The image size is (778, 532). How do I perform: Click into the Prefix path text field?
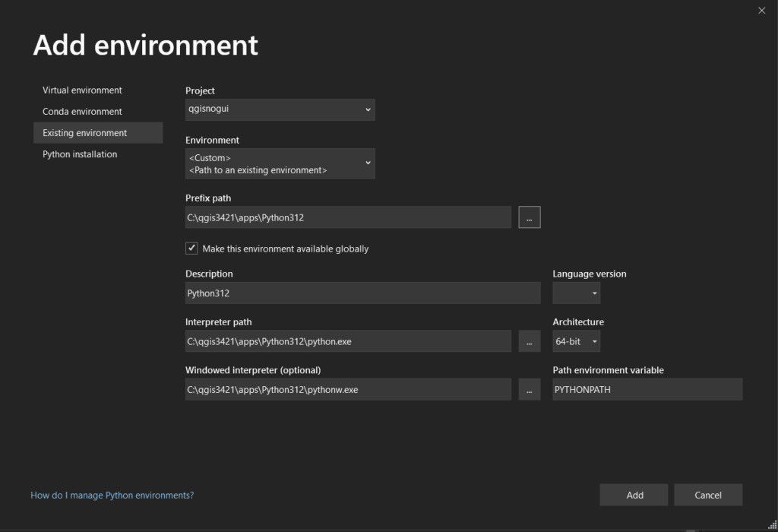point(348,217)
